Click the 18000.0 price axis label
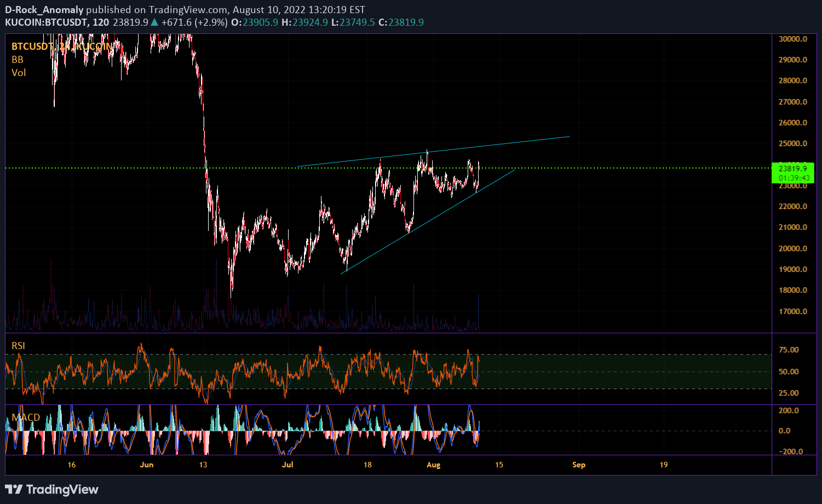 tap(792, 290)
